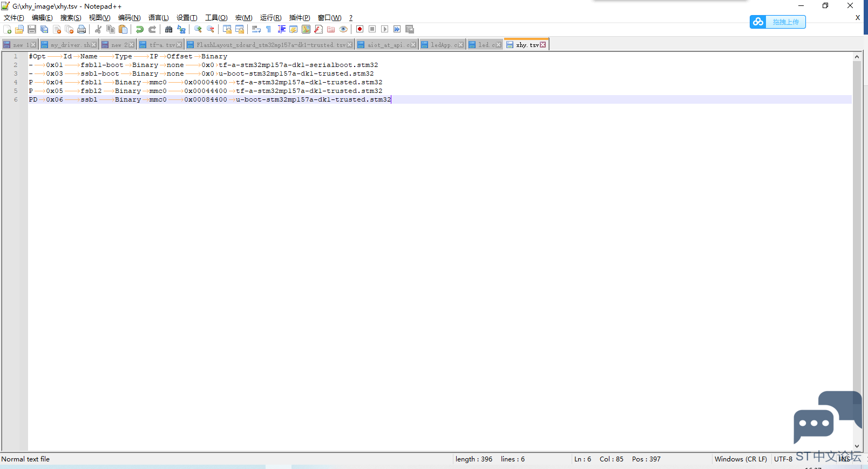
Task: Open a file using the folder icon
Action: [x=19, y=29]
